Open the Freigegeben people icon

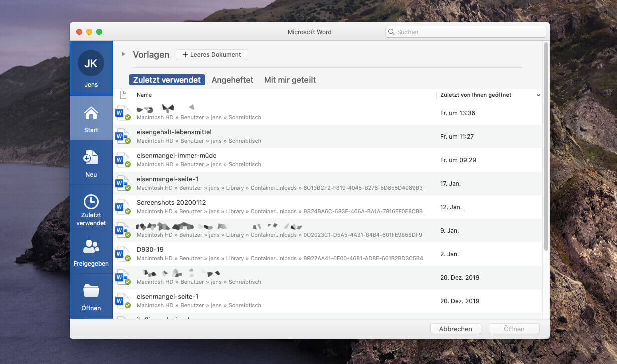coord(91,246)
